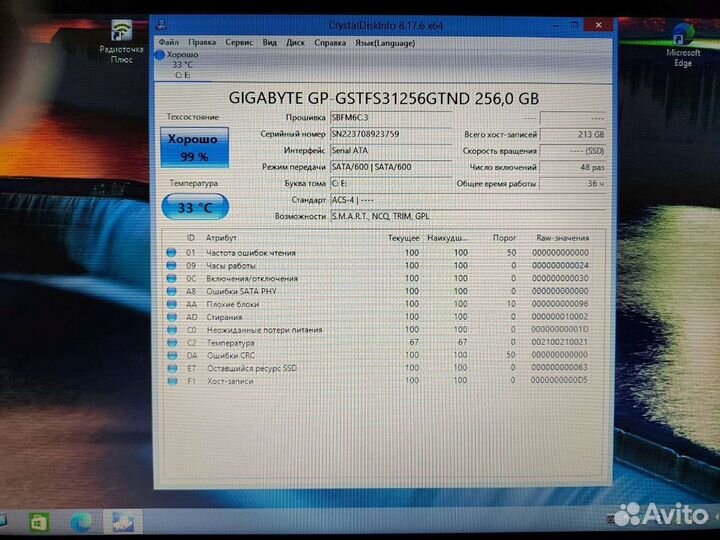
Task: Open the Диск menu
Action: pos(295,42)
